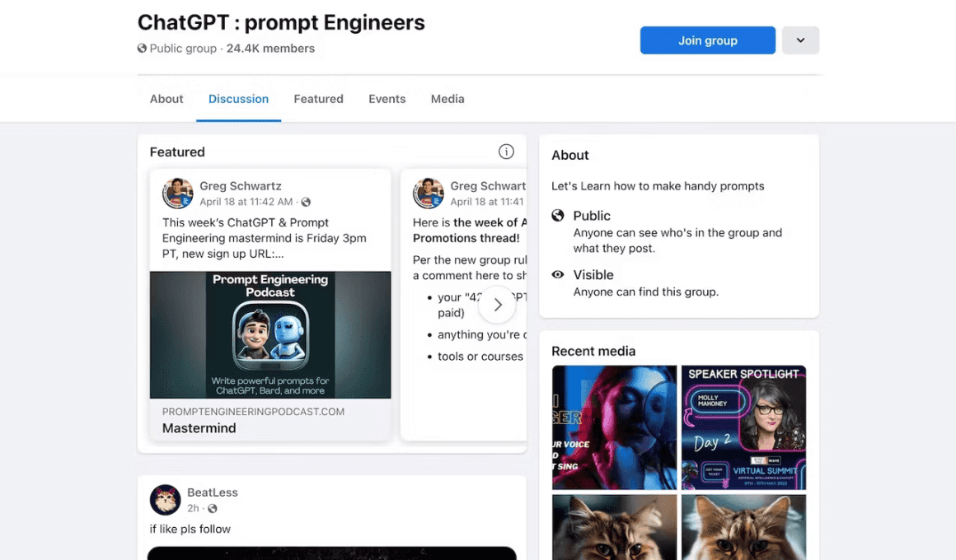This screenshot has width=956, height=560.
Task: Open the dropdown arrow beside Join group
Action: 800,40
